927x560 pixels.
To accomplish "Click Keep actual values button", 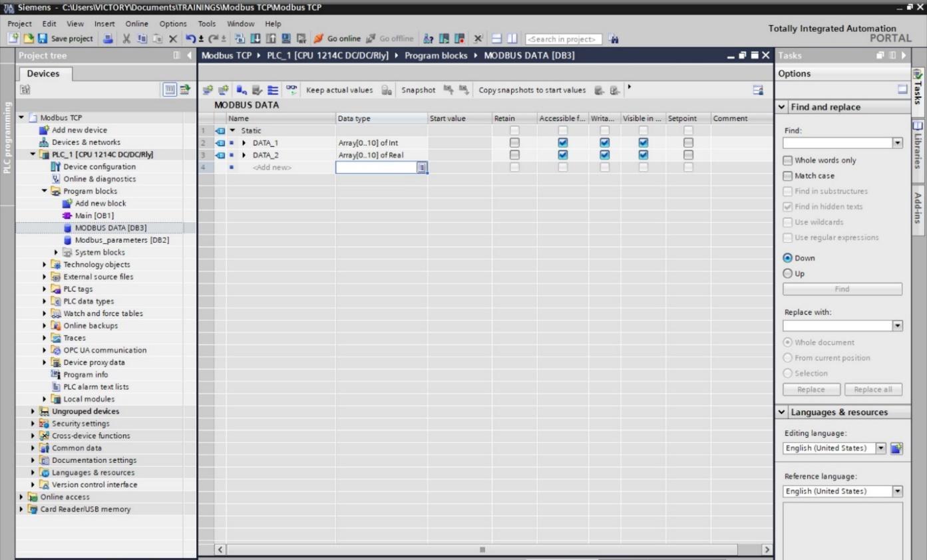I will click(339, 90).
